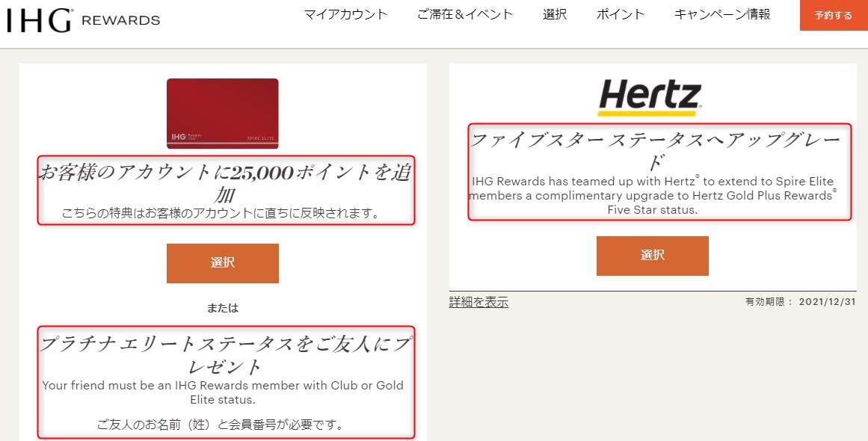The height and width of the screenshot is (441, 868).
Task: Click the 予約する button
Action: coord(834,15)
